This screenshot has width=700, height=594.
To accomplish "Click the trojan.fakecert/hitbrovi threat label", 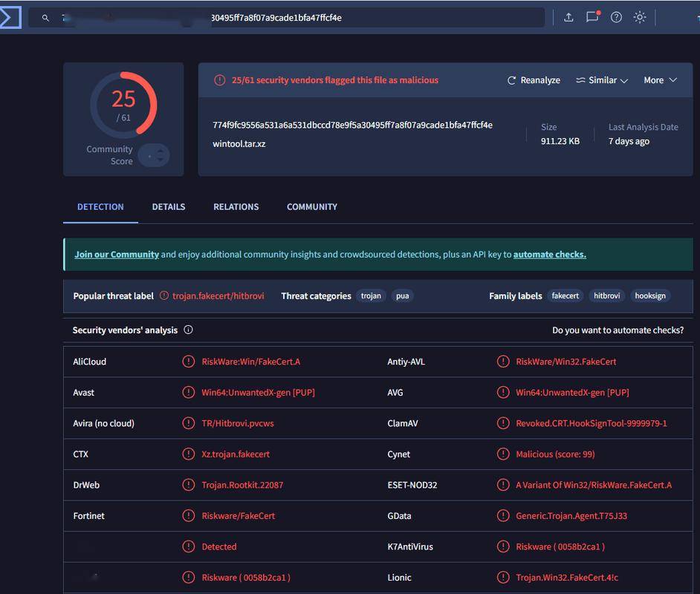I will [x=218, y=296].
